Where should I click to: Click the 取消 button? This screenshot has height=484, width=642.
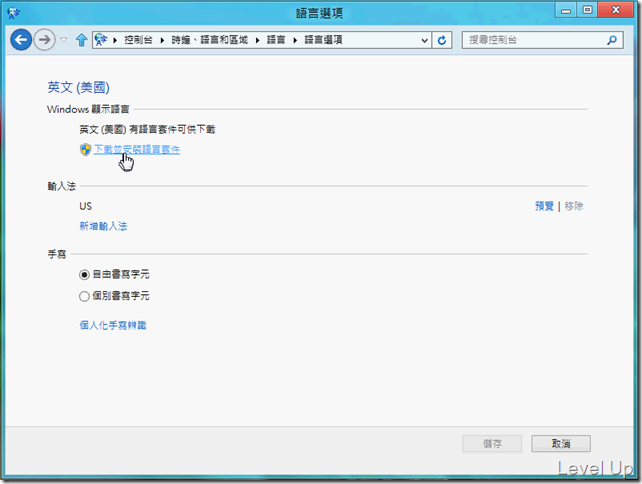click(x=561, y=443)
